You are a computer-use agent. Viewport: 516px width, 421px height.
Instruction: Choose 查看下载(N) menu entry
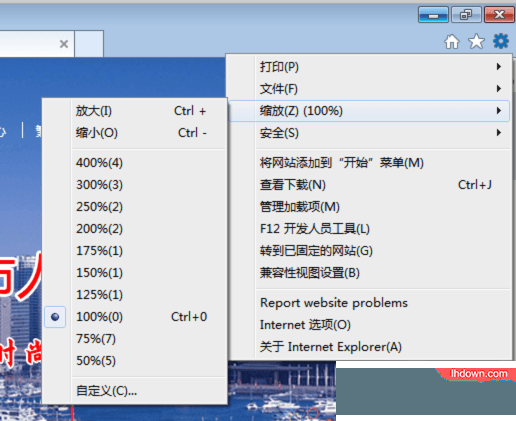pos(369,185)
